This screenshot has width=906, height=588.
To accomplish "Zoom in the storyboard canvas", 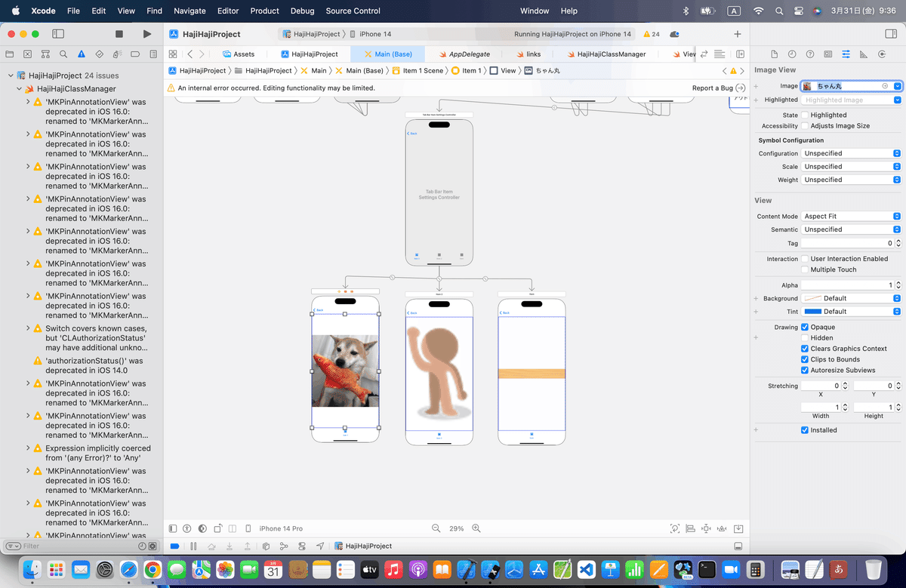I will click(476, 528).
